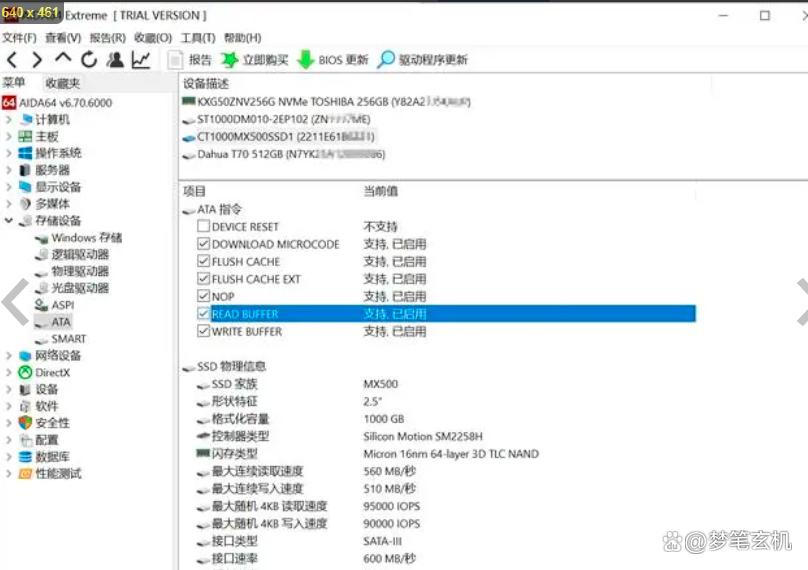Refresh the view with the circular arrow icon
This screenshot has height=570, width=808.
89,60
